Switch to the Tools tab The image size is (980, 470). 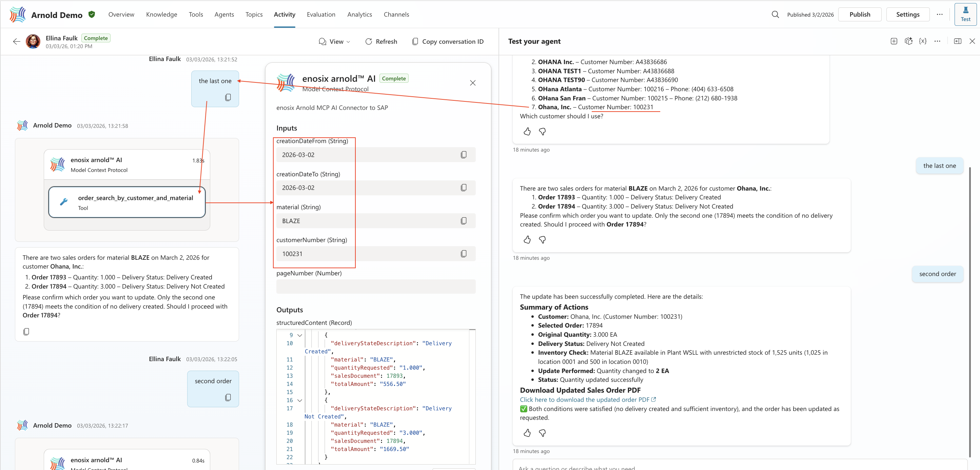coord(196,15)
